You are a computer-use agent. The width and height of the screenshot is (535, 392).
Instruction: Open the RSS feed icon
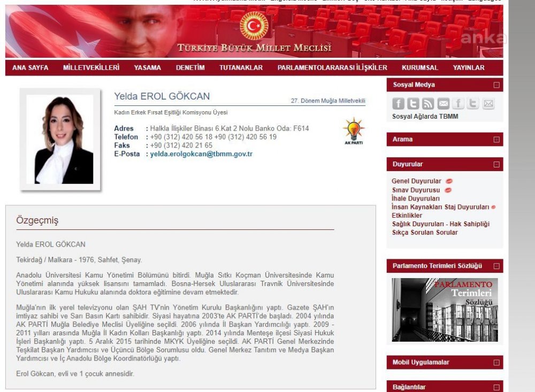click(x=428, y=104)
